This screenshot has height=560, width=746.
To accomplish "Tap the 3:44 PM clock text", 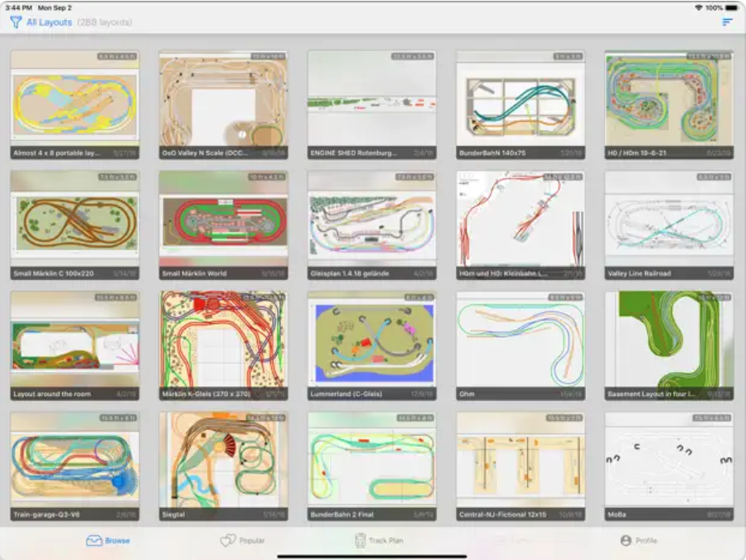I will pyautogui.click(x=18, y=7).
